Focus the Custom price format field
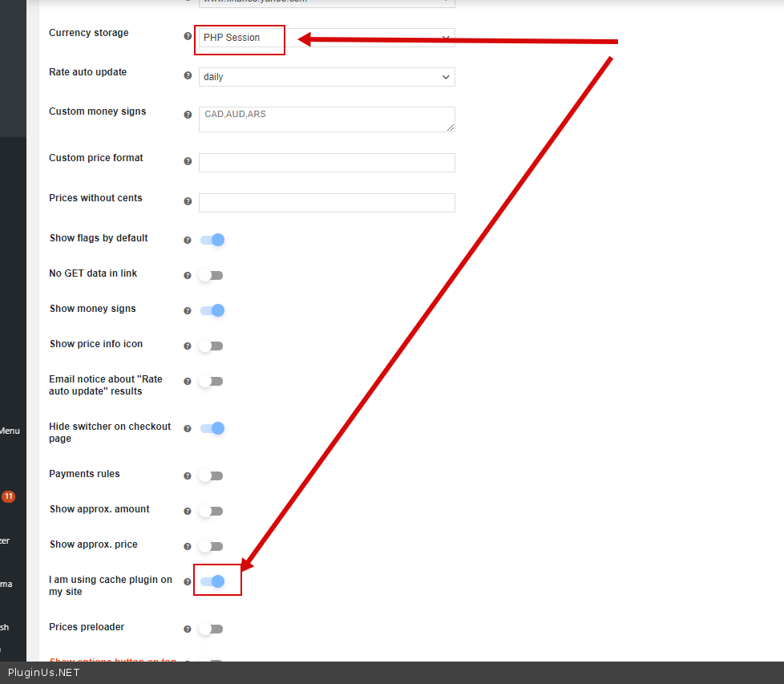Viewport: 784px width, 684px height. tap(326, 163)
